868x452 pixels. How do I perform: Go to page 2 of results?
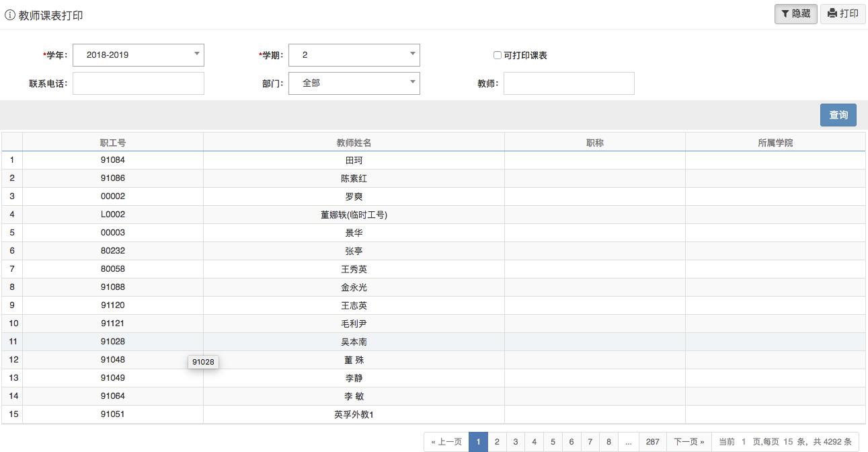[496, 441]
